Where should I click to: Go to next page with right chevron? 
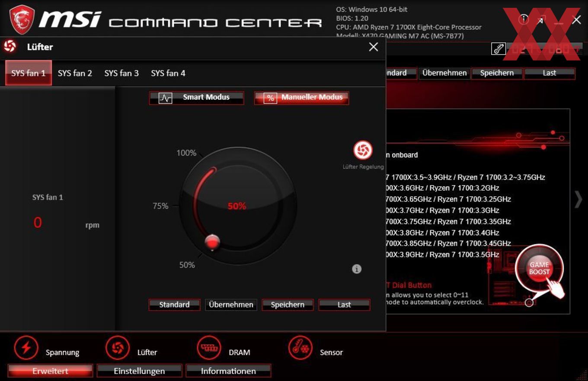pyautogui.click(x=578, y=199)
